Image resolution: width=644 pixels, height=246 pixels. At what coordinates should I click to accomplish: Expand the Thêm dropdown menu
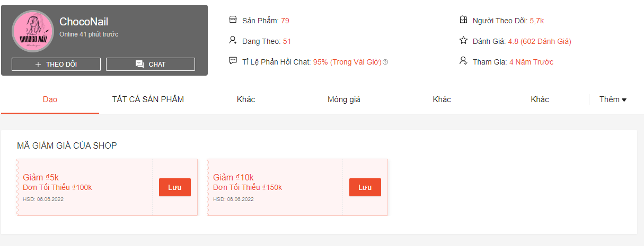613,99
